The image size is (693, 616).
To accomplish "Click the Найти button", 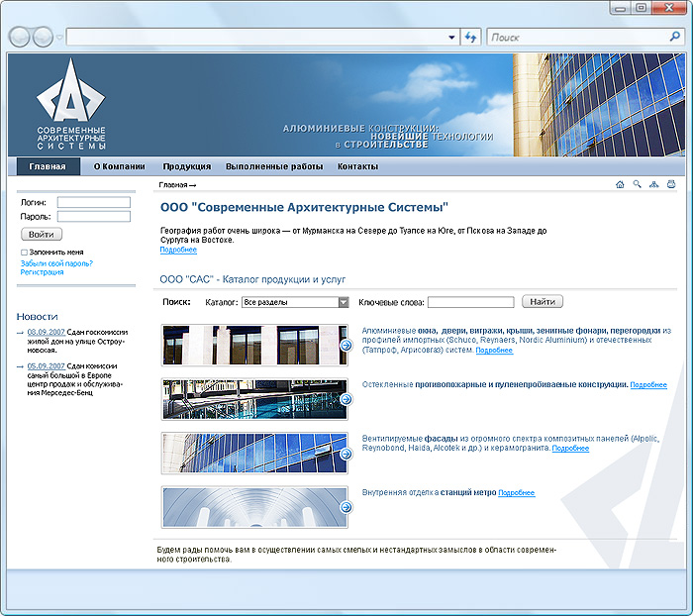I will point(543,302).
